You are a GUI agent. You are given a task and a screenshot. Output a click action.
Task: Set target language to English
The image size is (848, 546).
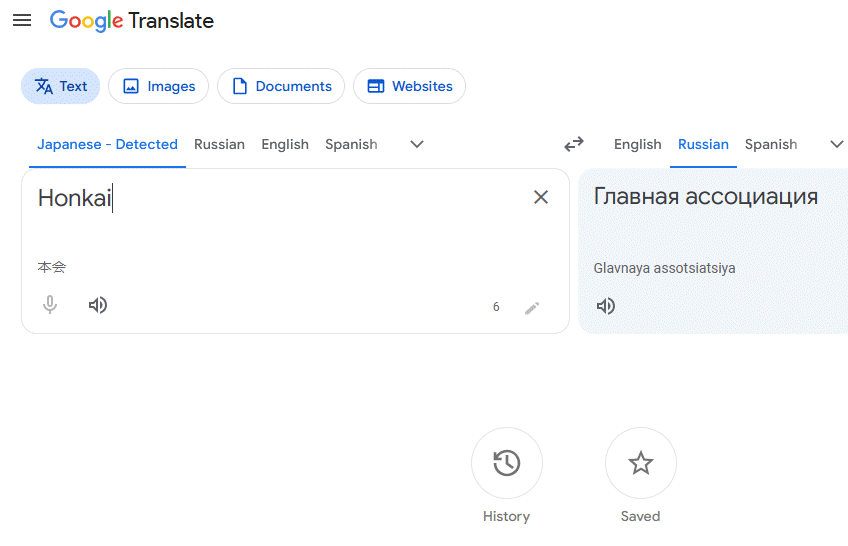click(x=637, y=144)
